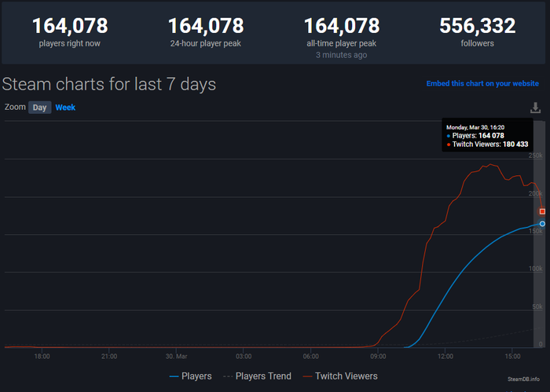The height and width of the screenshot is (392, 550).
Task: Click the 'followers' label
Action: coord(478,43)
